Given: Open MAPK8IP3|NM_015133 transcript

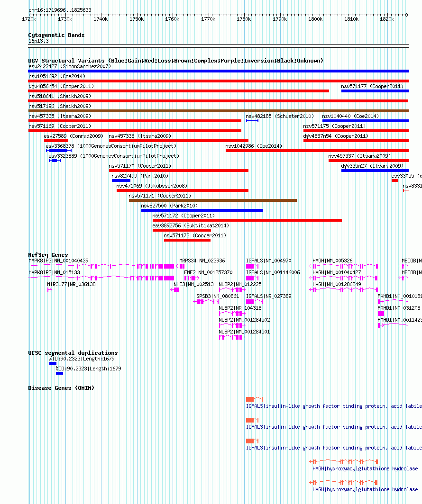Looking at the screenshot, I should pyautogui.click(x=101, y=278).
